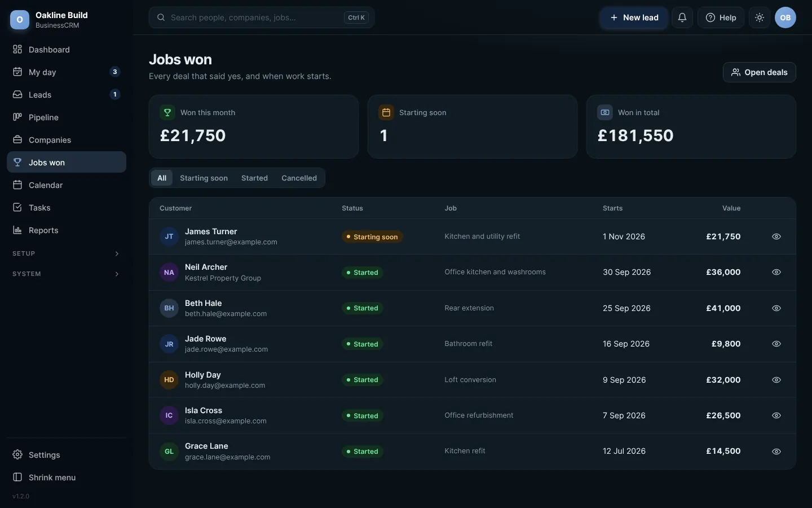View Grace Lane's job eye icon
Viewport: 812px width, 508px height.
coord(776,452)
